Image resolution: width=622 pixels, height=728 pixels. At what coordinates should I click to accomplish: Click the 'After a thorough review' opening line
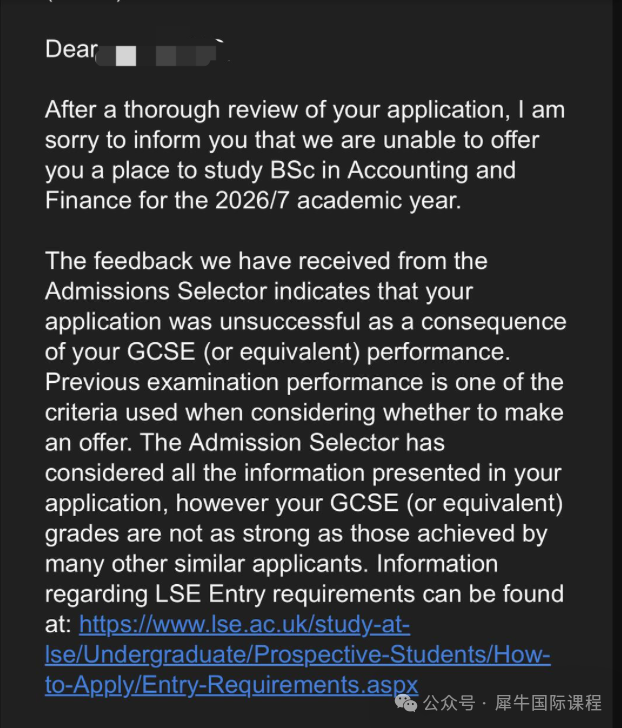305,110
